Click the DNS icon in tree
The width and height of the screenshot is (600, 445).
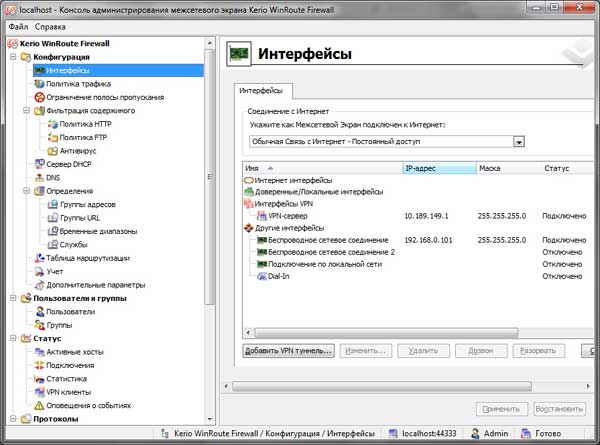pos(39,178)
